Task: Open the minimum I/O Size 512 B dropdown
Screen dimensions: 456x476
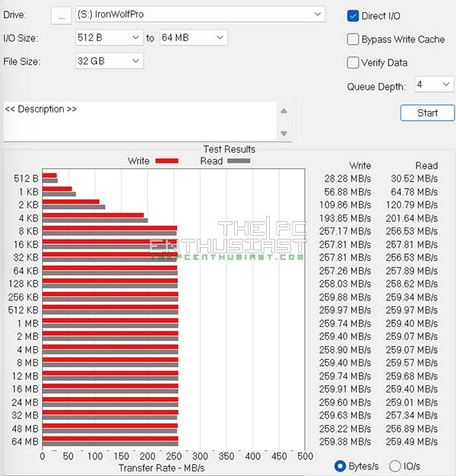Action: tap(109, 38)
